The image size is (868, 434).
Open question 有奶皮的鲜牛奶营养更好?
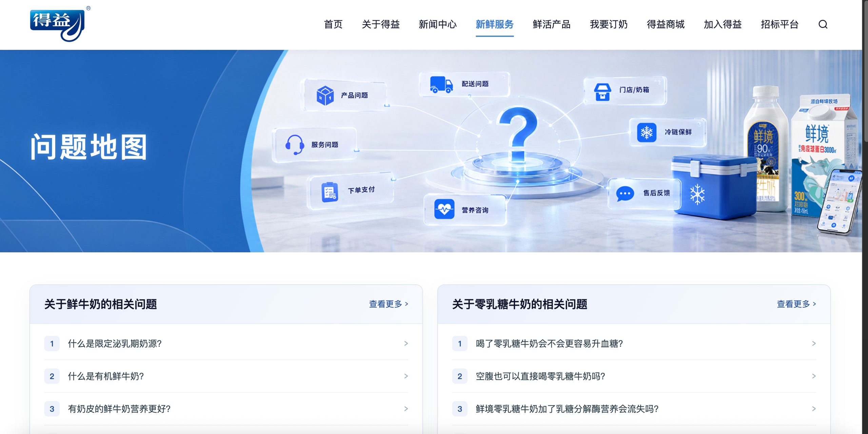[226, 409]
